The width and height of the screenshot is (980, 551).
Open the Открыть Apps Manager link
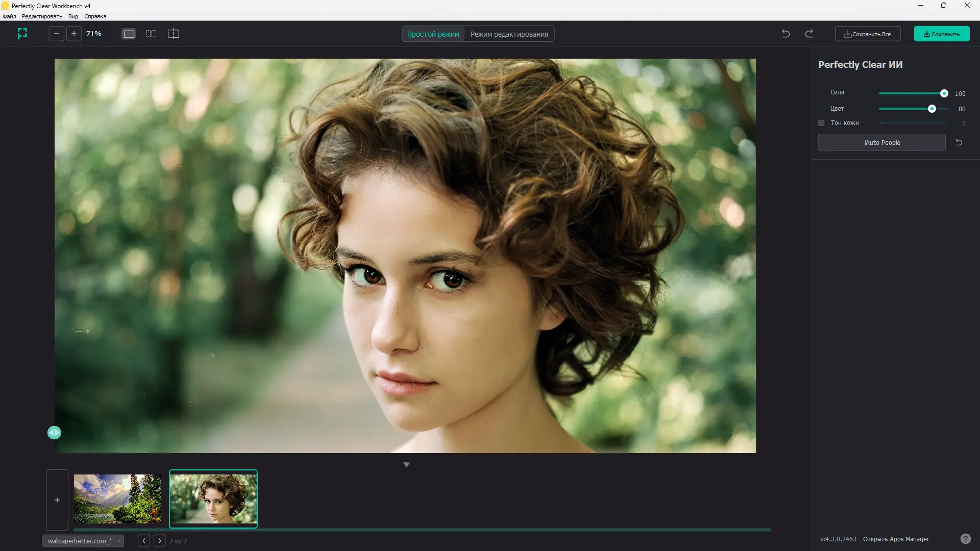pyautogui.click(x=896, y=539)
